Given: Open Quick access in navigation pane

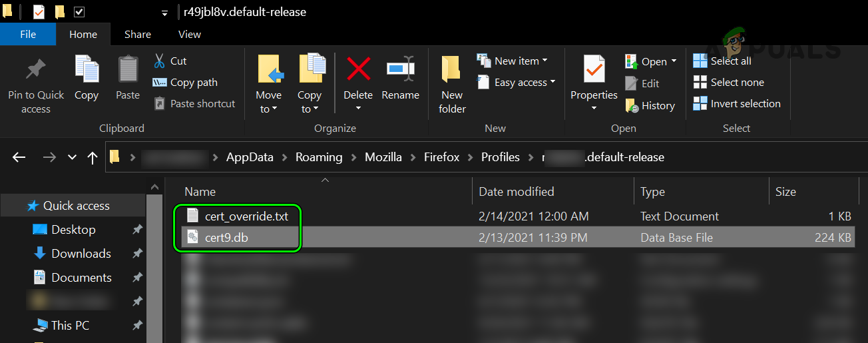Looking at the screenshot, I should click(76, 206).
